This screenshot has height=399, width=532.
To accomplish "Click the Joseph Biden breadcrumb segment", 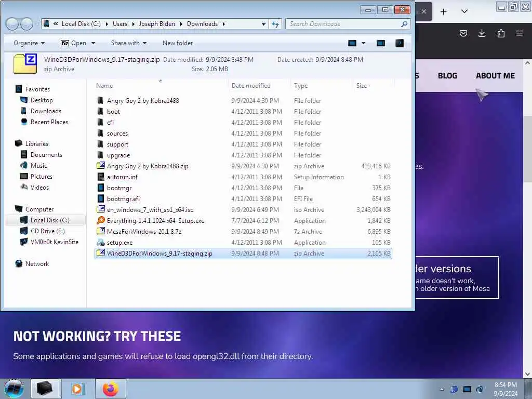I will tap(157, 24).
